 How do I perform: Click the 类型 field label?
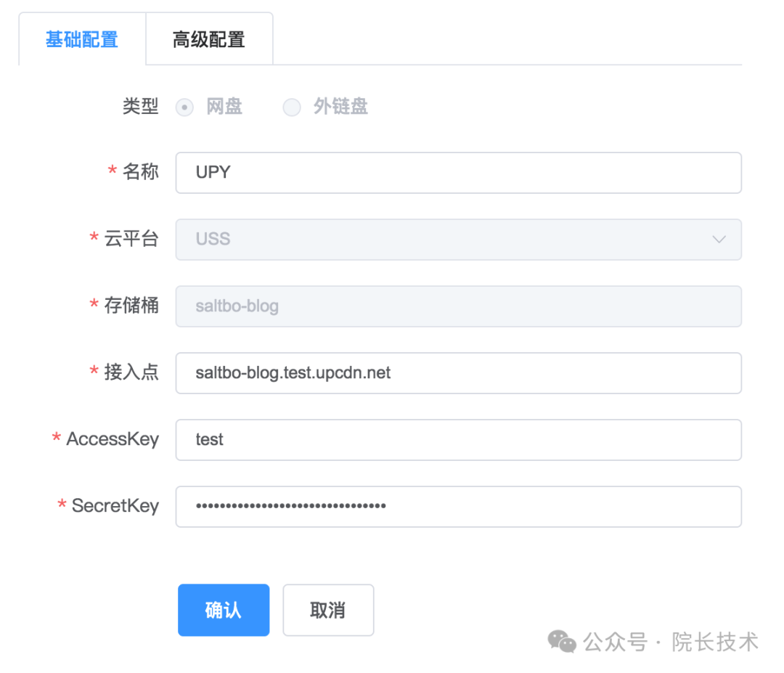(140, 107)
